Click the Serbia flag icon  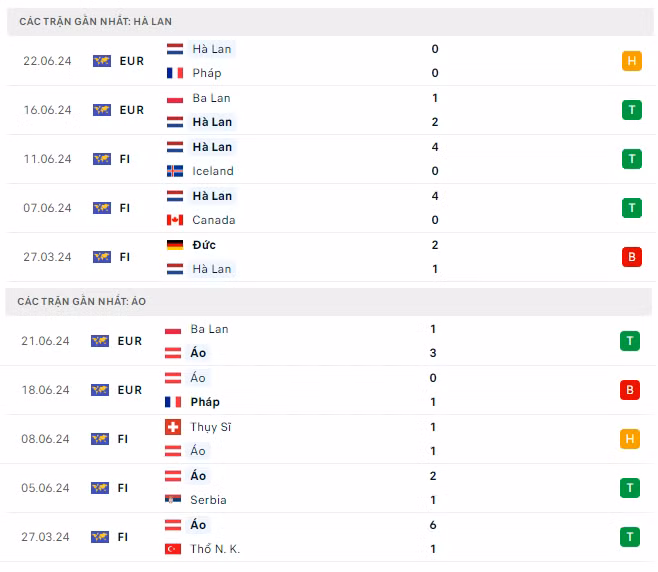point(173,500)
